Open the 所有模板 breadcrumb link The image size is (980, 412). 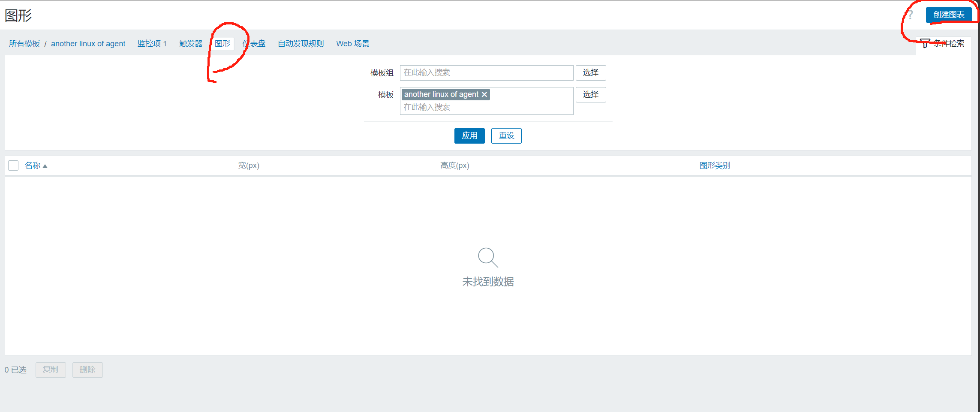(x=24, y=44)
